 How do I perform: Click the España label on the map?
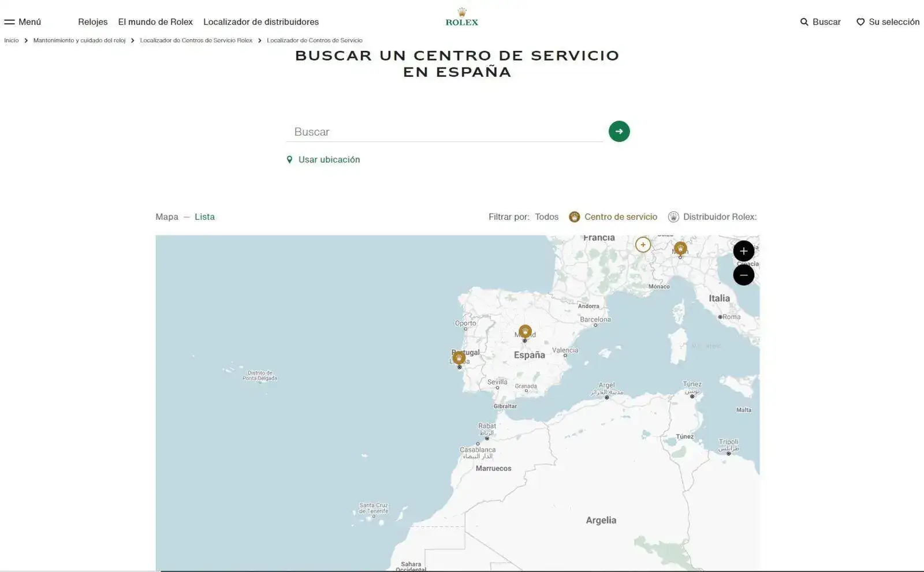pos(530,355)
